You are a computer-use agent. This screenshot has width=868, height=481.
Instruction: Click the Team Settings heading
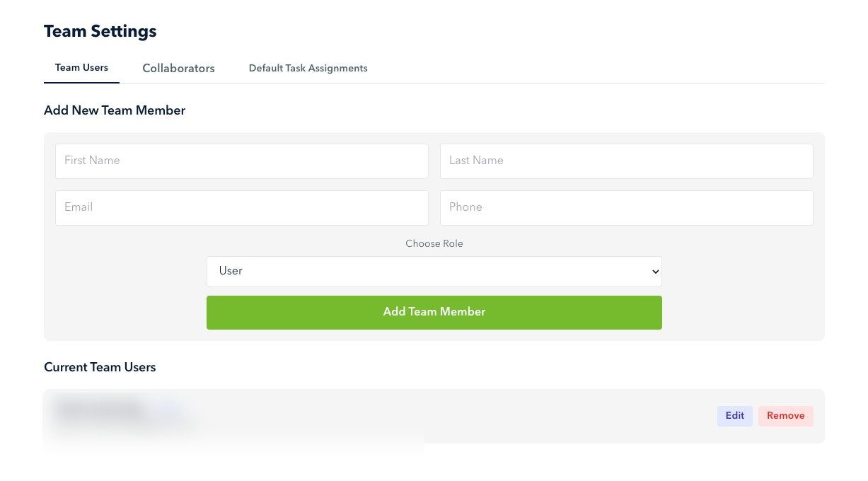click(x=100, y=31)
